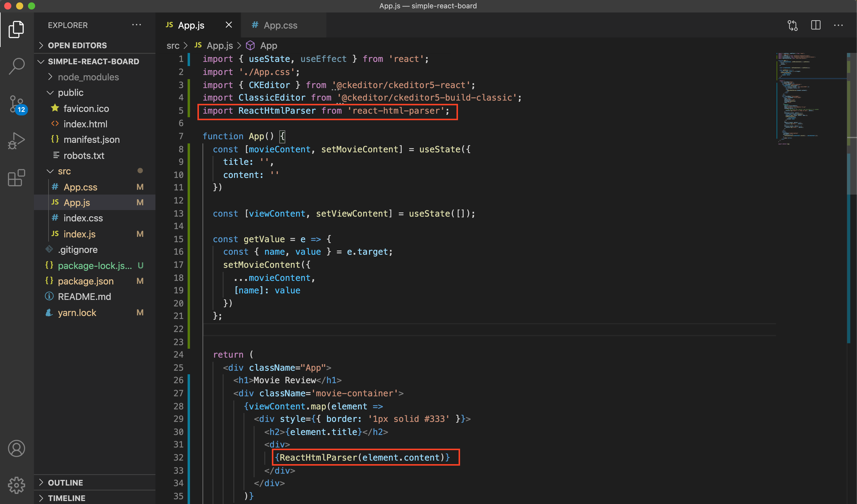The height and width of the screenshot is (504, 857).
Task: Select the green maximize traffic light button
Action: [32, 6]
